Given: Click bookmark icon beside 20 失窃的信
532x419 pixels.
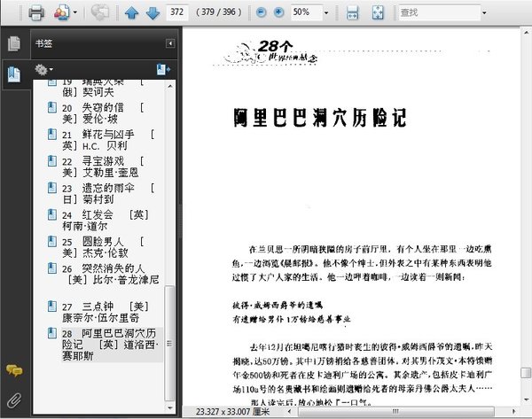Looking at the screenshot, I should pyautogui.click(x=52, y=107).
